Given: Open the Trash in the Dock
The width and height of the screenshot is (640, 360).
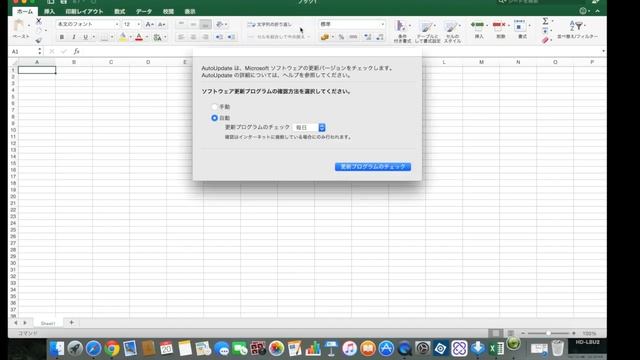Looking at the screenshot, I should click(558, 349).
